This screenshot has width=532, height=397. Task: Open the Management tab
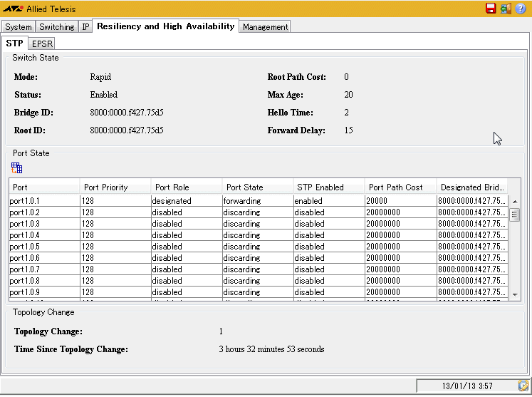(x=265, y=27)
